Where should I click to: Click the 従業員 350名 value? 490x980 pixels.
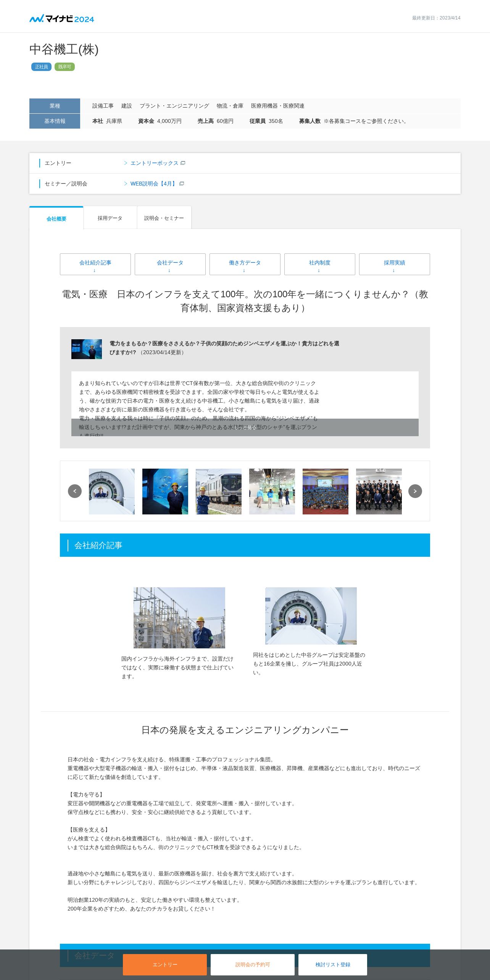coord(266,121)
